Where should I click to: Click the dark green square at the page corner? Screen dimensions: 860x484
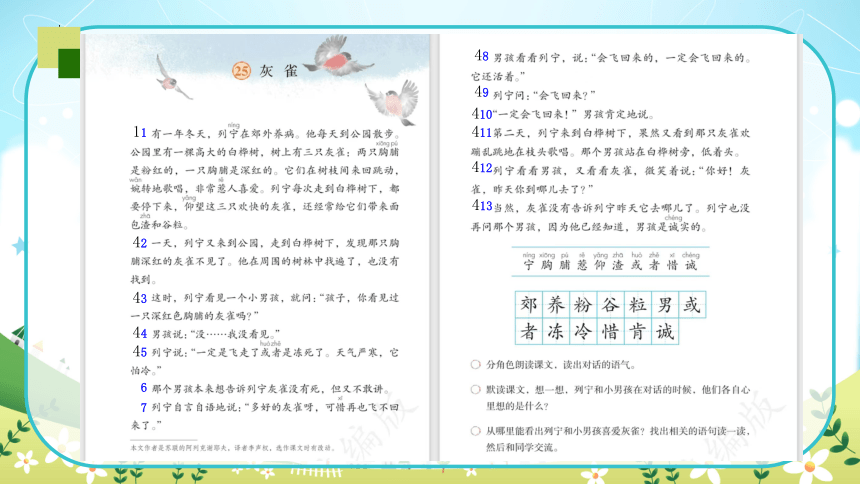[x=70, y=63]
